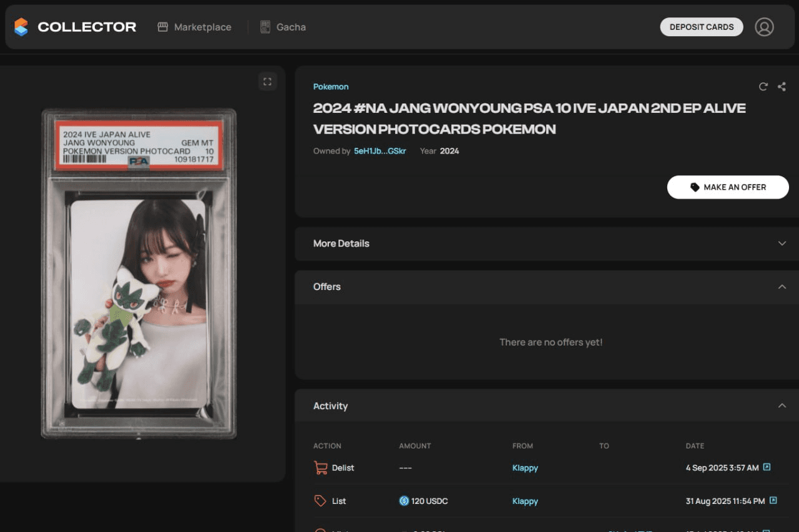Image resolution: width=799 pixels, height=532 pixels.
Task: Click the USDC coin icon
Action: click(x=404, y=501)
